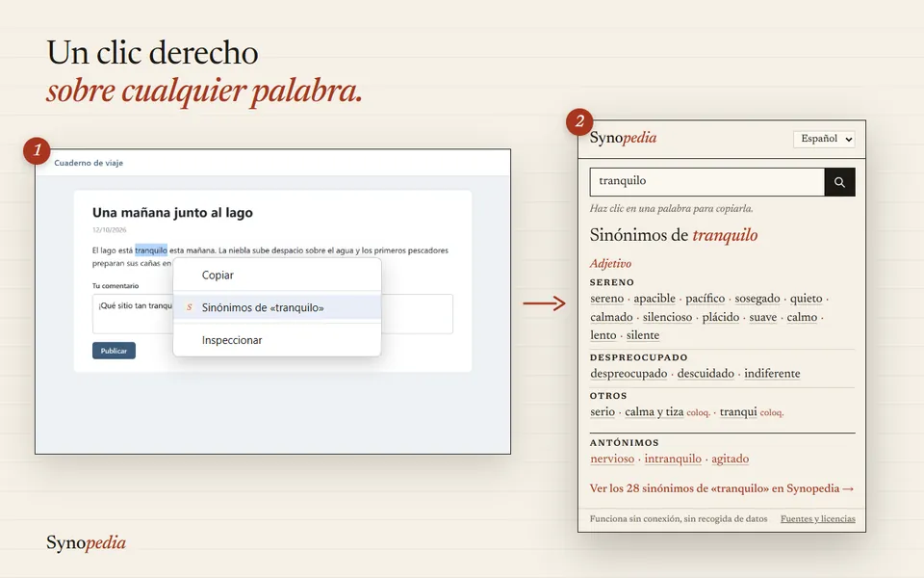Viewport: 924px width, 578px height.
Task: Click the Synopedia logo at page bottom
Action: pos(86,542)
